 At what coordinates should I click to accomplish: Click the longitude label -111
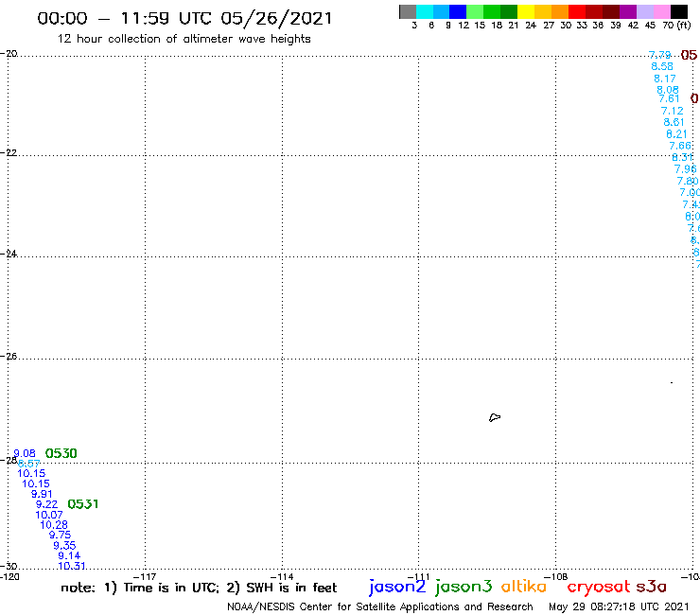coord(418,576)
